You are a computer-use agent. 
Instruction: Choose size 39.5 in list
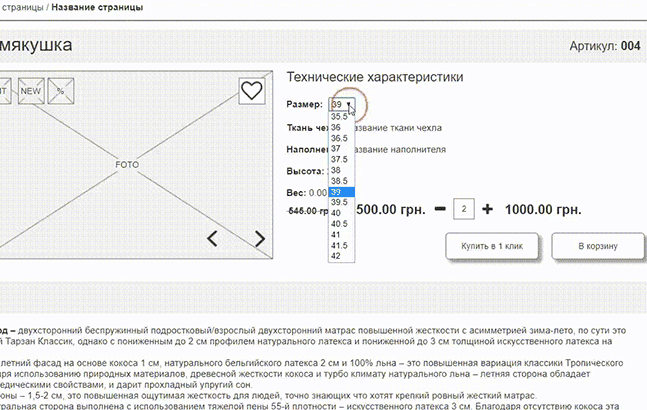(341, 203)
